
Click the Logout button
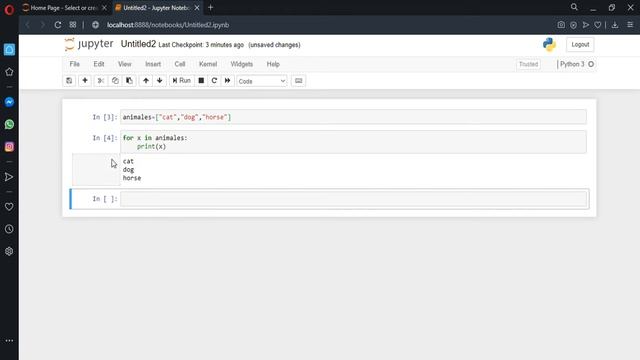tap(580, 44)
